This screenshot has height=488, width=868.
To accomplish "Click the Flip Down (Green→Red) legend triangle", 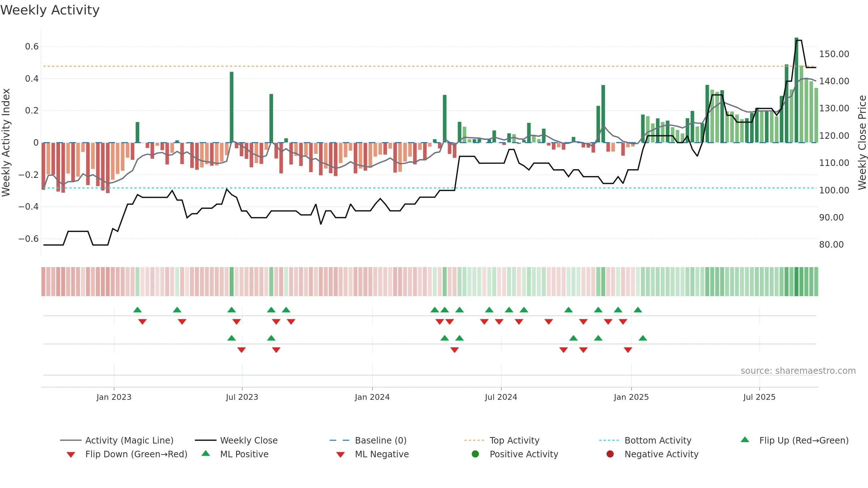I will click(x=71, y=455).
